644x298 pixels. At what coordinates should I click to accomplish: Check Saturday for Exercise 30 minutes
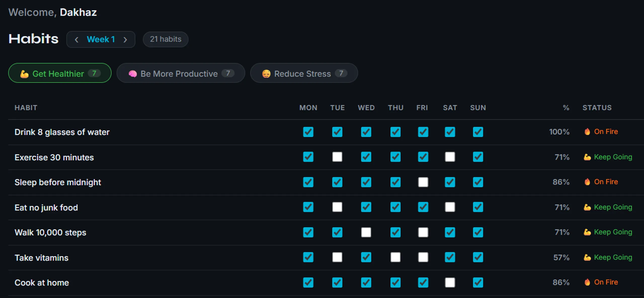pyautogui.click(x=450, y=157)
